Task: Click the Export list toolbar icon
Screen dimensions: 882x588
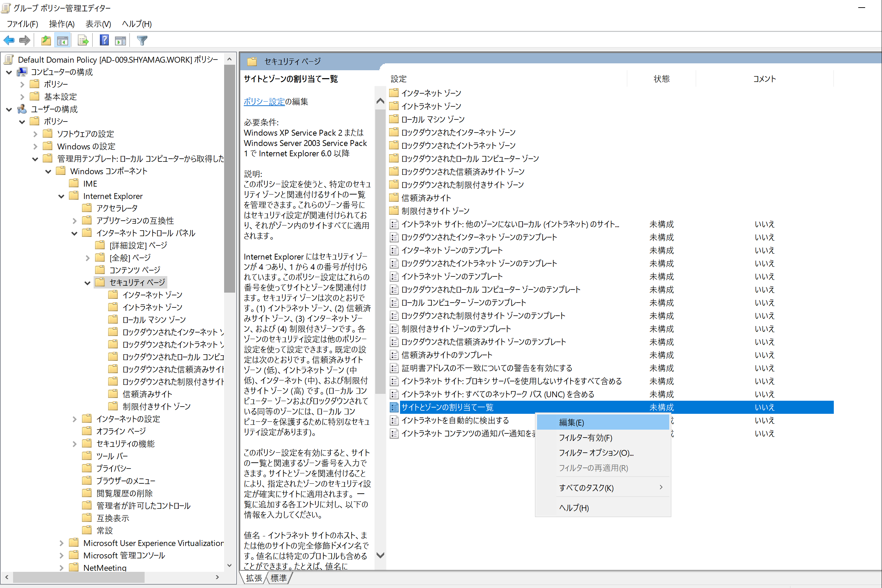Action: [x=83, y=40]
